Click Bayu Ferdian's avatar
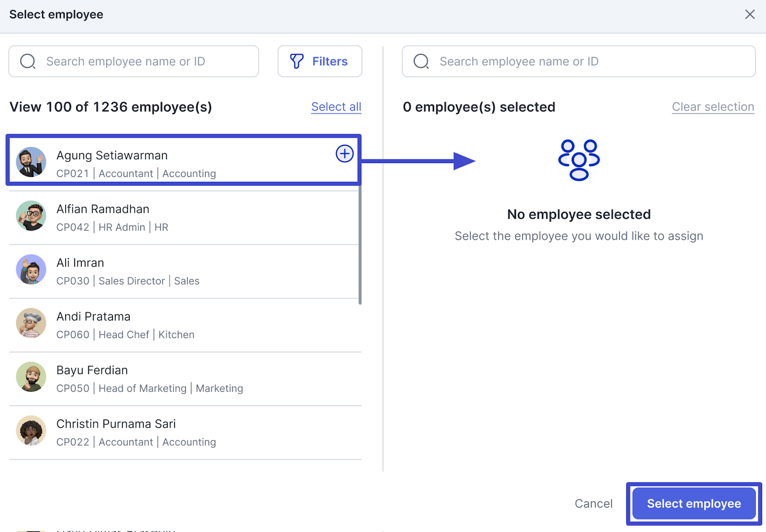Viewport: 766px width, 532px height. 31,377
